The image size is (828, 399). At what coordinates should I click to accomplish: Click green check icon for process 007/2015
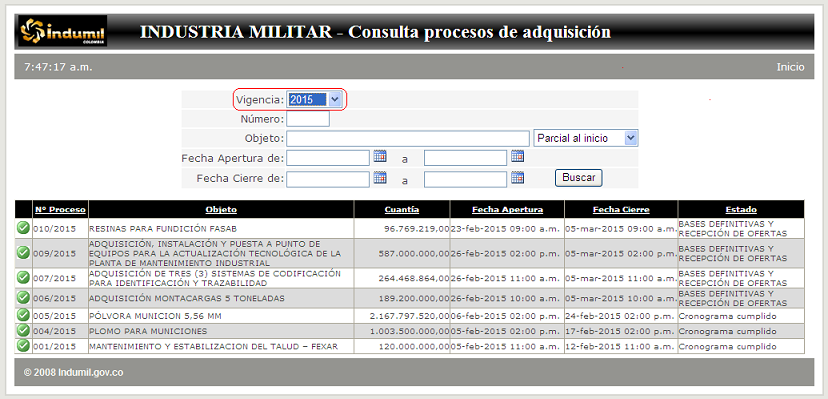(x=23, y=278)
